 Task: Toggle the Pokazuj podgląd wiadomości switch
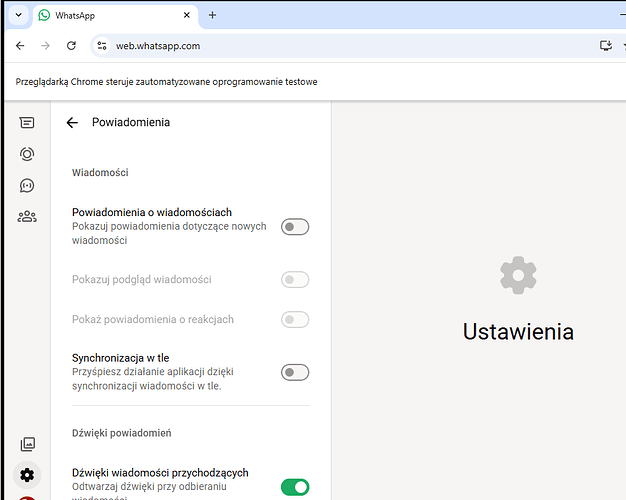point(295,280)
